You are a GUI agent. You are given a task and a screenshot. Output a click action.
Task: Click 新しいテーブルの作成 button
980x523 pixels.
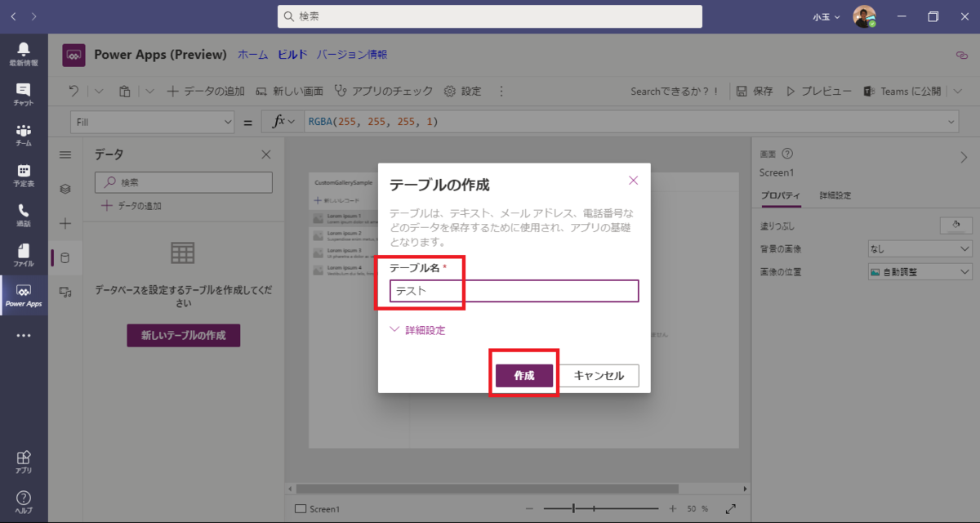click(x=184, y=335)
